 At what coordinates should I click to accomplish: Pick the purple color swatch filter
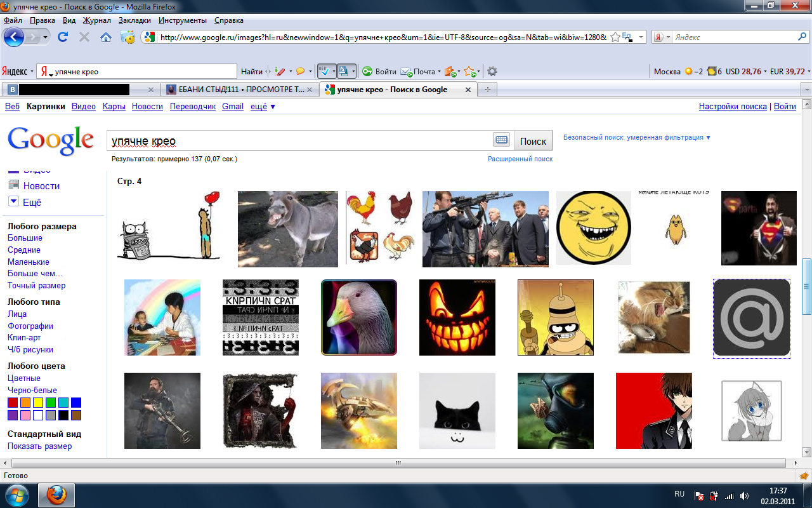click(13, 415)
